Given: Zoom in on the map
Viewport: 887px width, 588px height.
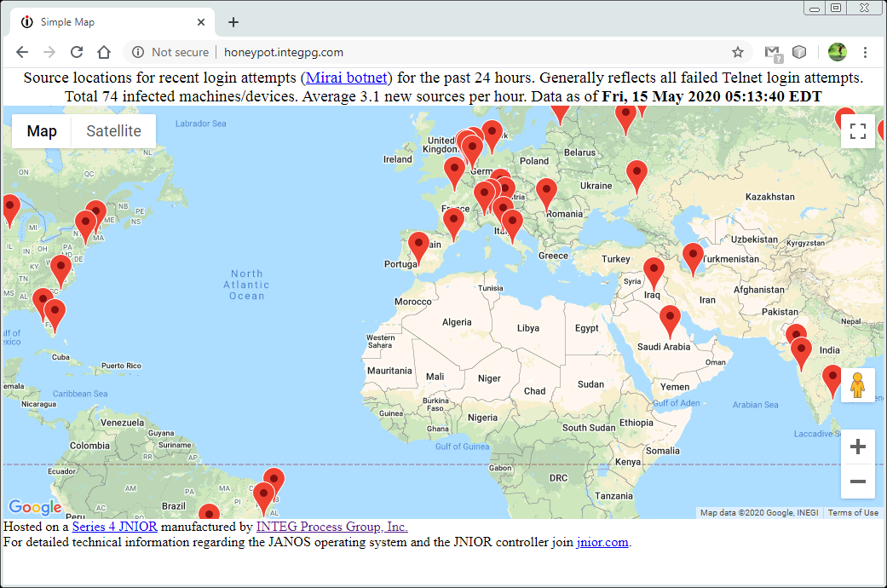Looking at the screenshot, I should (x=857, y=447).
